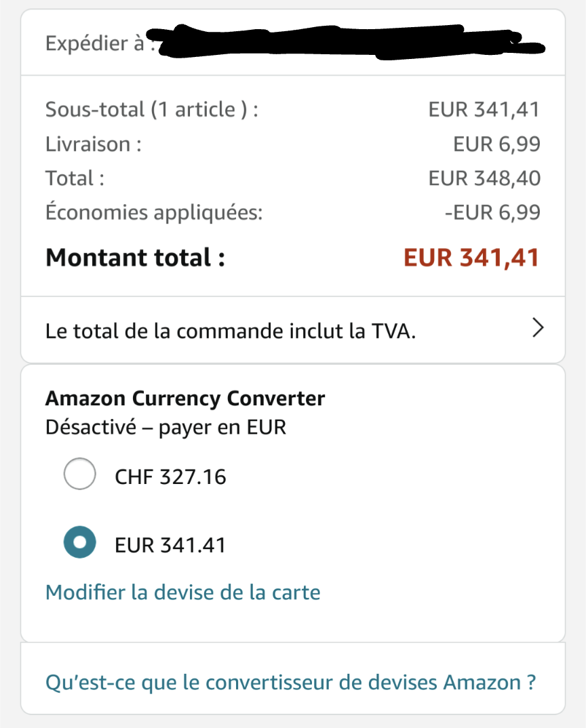Click the "-EUR 6,99" savings amount
Viewport: 586px width, 728px height.
coord(492,212)
